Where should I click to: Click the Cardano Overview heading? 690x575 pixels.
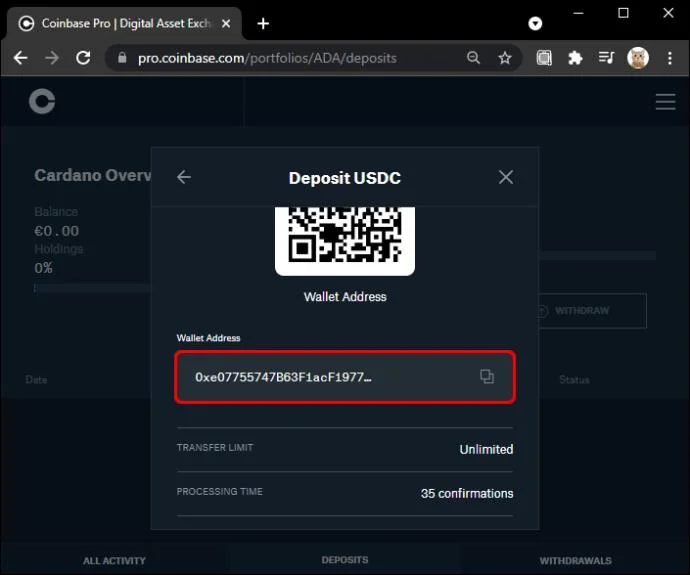click(x=93, y=175)
